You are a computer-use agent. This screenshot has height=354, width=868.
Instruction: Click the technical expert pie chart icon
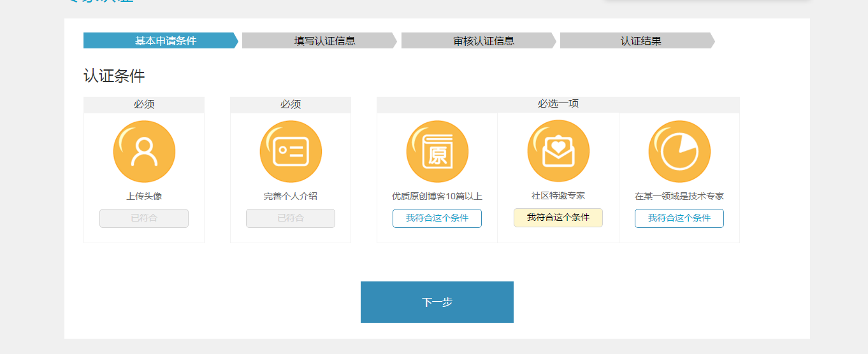point(679,152)
